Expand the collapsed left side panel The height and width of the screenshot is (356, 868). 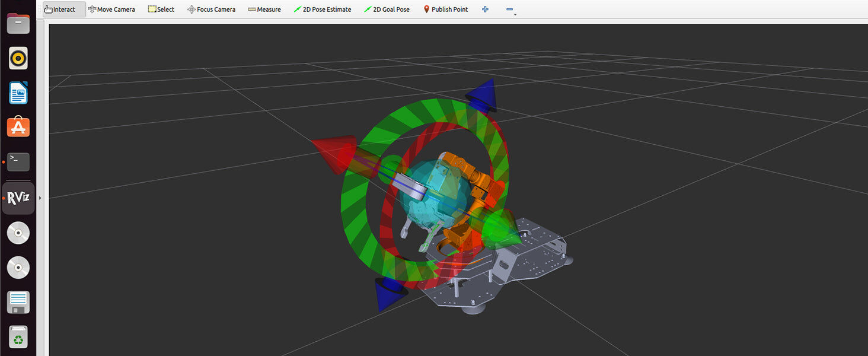pyautogui.click(x=40, y=198)
